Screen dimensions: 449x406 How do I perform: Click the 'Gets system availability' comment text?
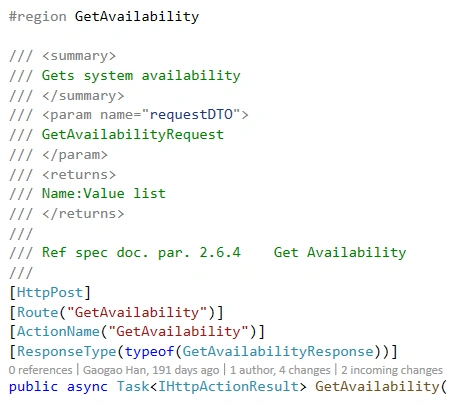point(141,76)
